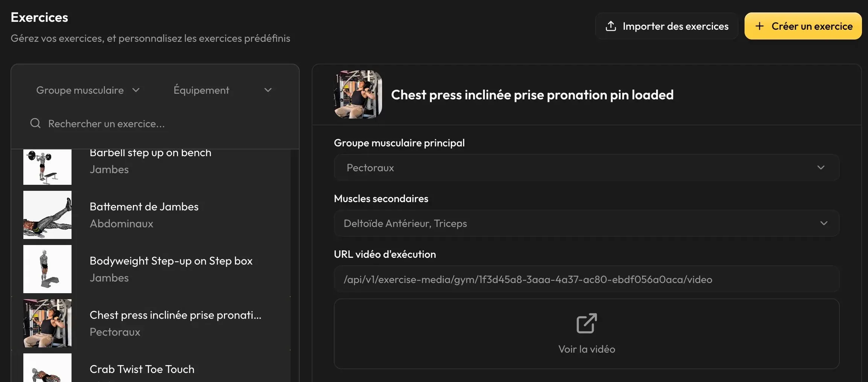The width and height of the screenshot is (868, 382).
Task: Select Bodyweight Step-up on Step box thumbnail
Action: (47, 269)
